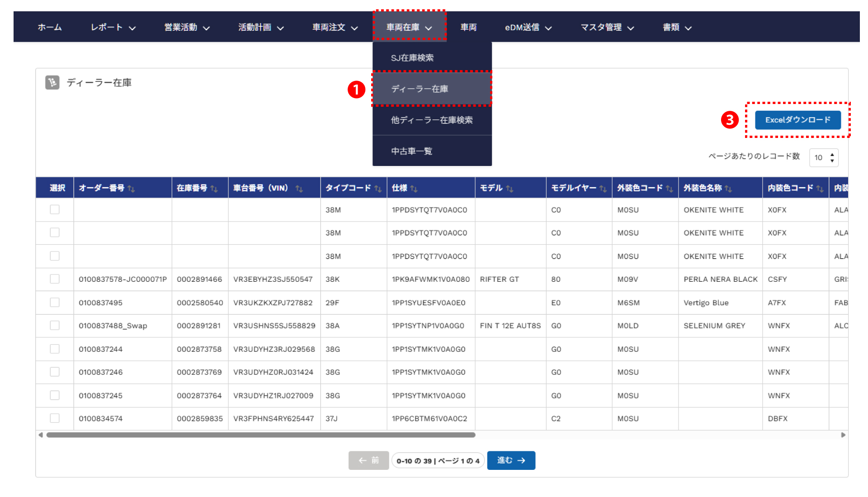Sort by オーダー番号 column sort icon
This screenshot has height=497, width=868.
click(x=131, y=189)
